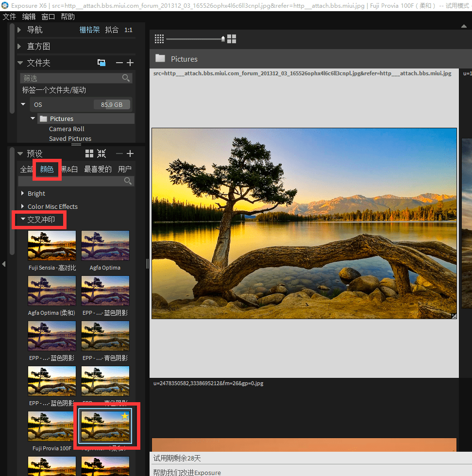Click the left panel divider grip
Viewport: 472px width, 476px height.
(147, 264)
